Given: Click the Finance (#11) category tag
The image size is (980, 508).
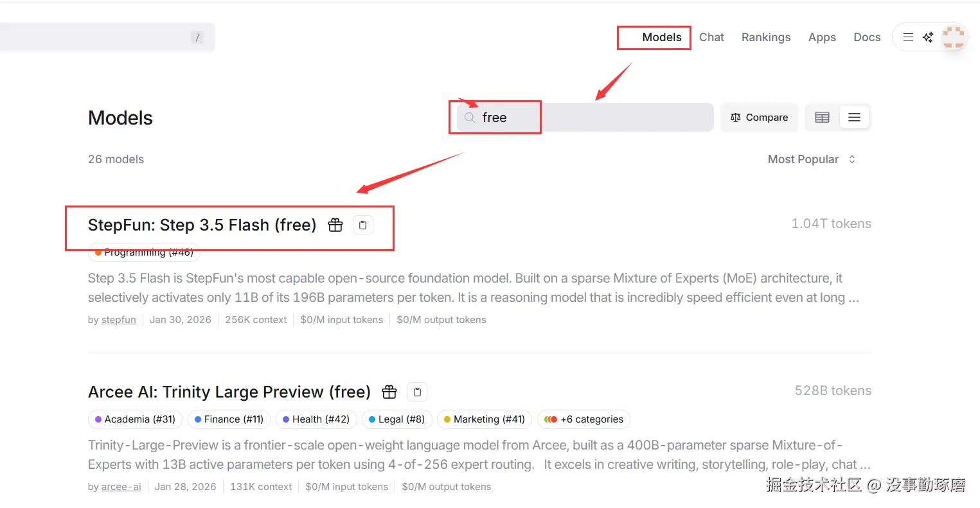Looking at the screenshot, I should click(x=229, y=419).
